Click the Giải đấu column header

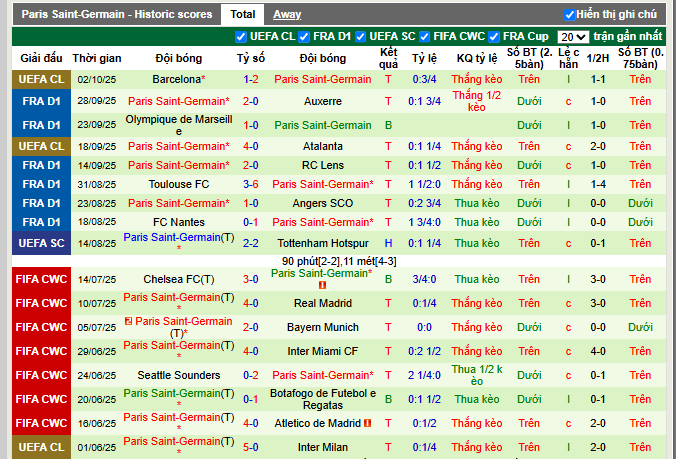(x=41, y=58)
